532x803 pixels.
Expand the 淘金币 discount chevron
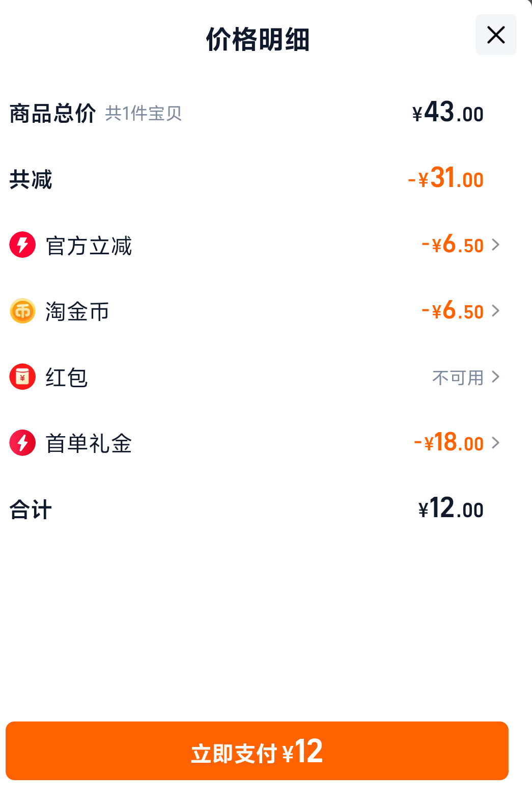[495, 310]
